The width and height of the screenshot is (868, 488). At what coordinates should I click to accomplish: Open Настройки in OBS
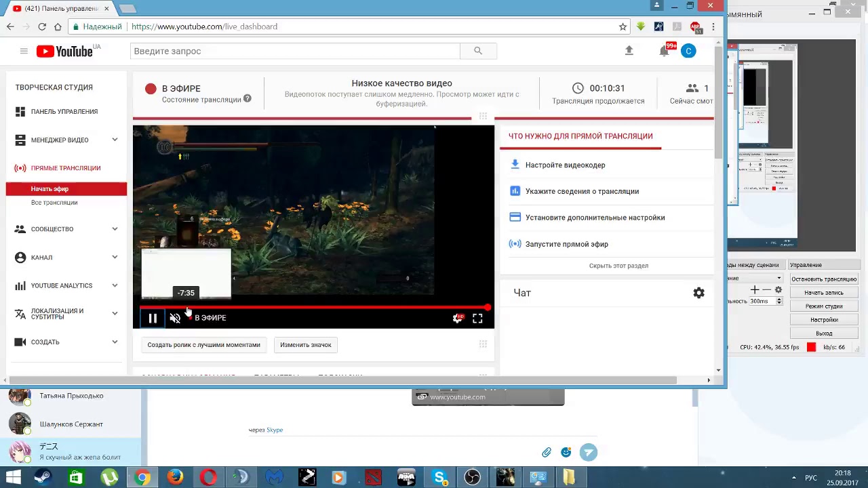[x=824, y=320]
